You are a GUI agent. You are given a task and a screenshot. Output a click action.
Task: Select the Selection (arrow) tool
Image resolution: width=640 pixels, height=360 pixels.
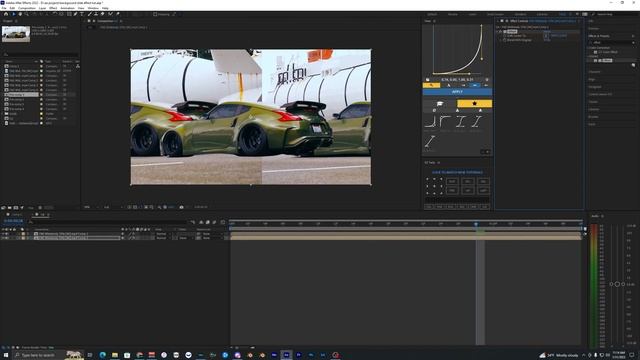(x=13, y=14)
